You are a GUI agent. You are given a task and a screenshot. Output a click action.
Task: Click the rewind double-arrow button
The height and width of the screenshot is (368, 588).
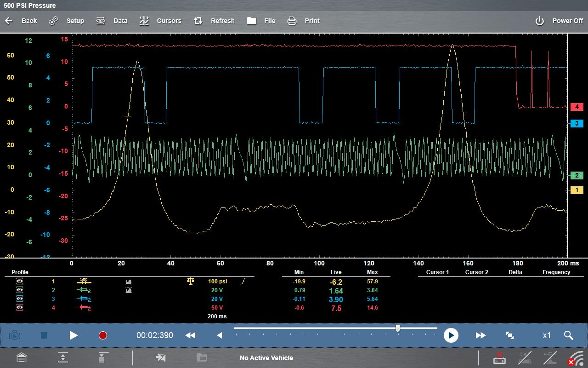(190, 335)
